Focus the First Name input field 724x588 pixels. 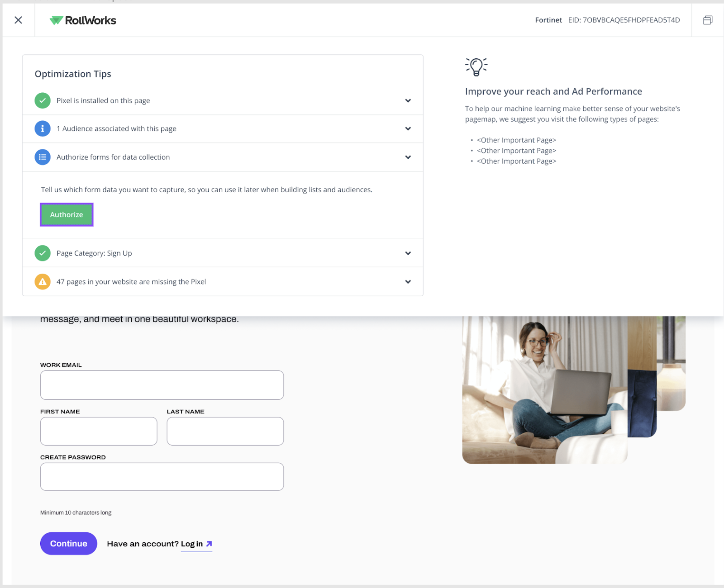99,431
